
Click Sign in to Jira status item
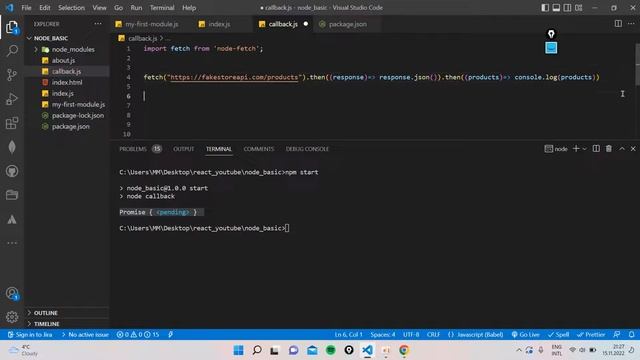(30, 335)
